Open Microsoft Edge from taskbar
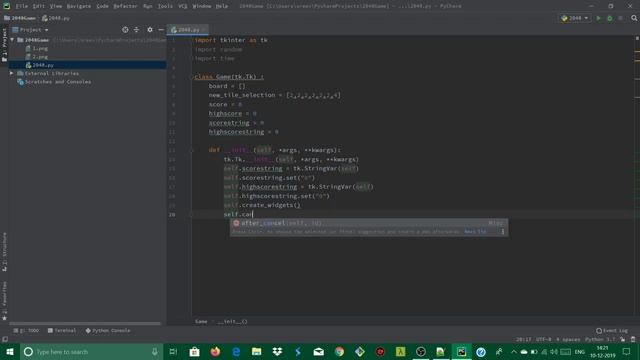The image size is (640, 360). 236,351
